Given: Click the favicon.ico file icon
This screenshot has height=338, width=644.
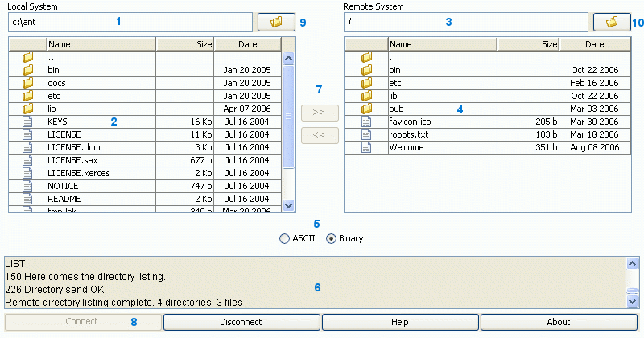Looking at the screenshot, I should click(367, 122).
